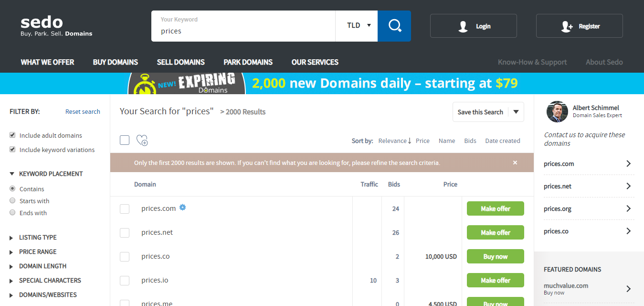The image size is (644, 306).
Task: Tick the checkbox for prices.co row
Action: click(x=125, y=257)
